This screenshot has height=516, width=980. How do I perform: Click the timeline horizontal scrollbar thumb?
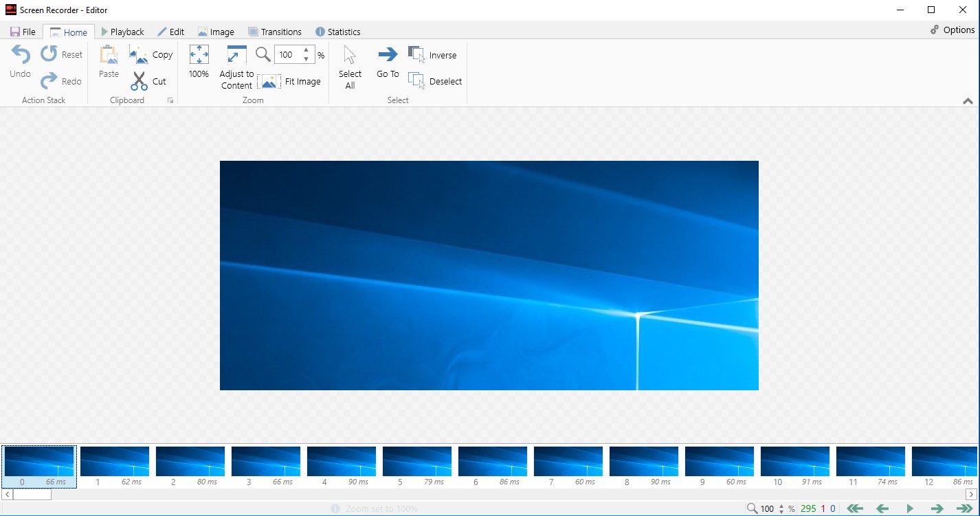[x=32, y=494]
